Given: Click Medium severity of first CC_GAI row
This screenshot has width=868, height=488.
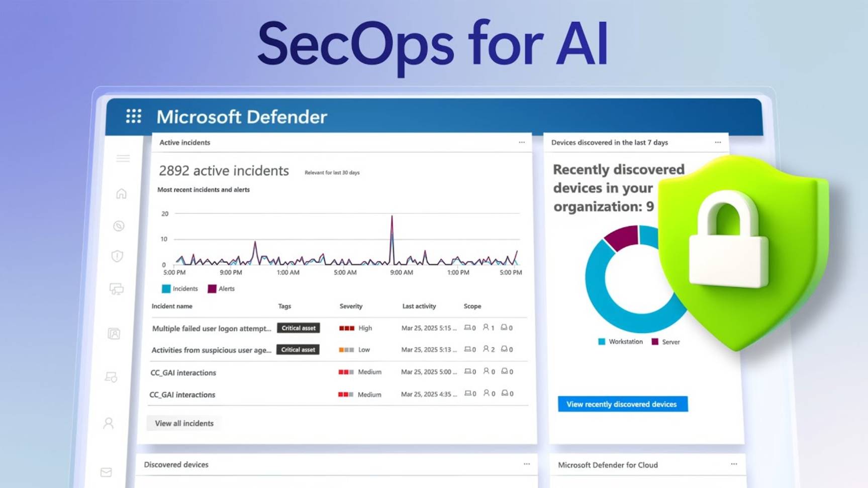Looking at the screenshot, I should tap(360, 372).
